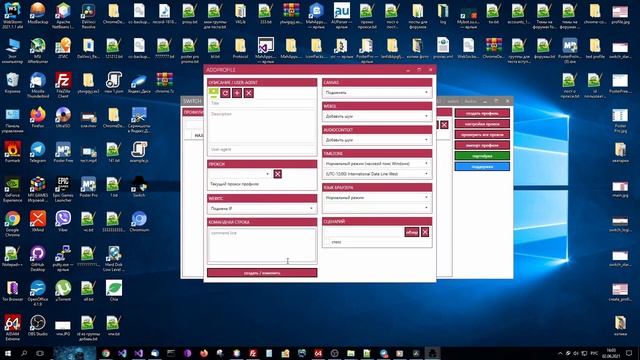Image resolution: width=640 pixels, height=360 pixels.
Task: Click the Firefox icon in the taskbar
Action: (x=204, y=353)
